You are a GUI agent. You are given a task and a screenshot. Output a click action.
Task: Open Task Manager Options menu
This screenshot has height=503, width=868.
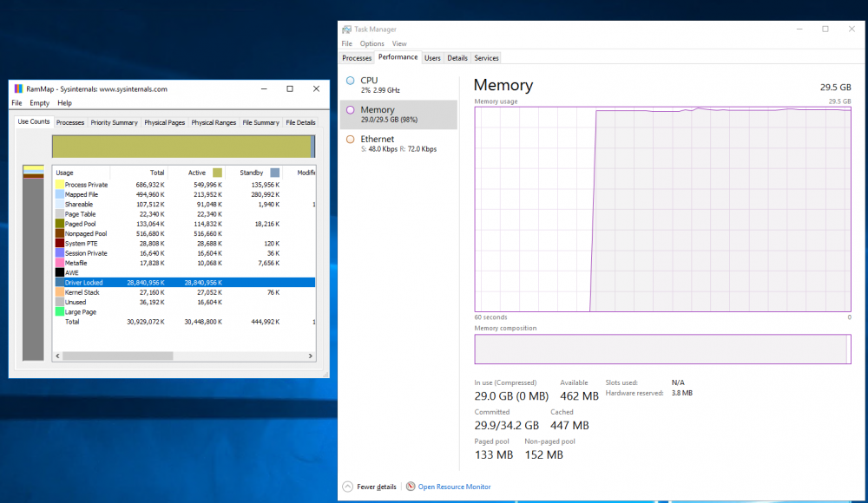click(x=372, y=43)
